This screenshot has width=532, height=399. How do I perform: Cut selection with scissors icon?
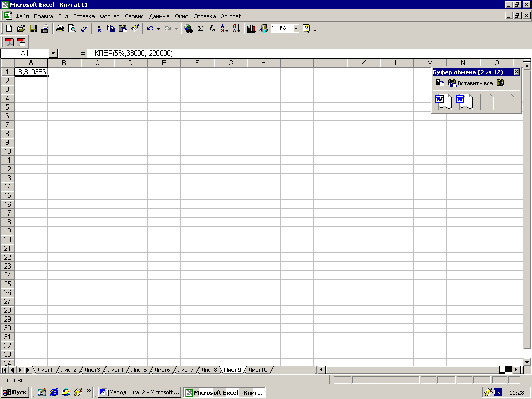coord(99,29)
